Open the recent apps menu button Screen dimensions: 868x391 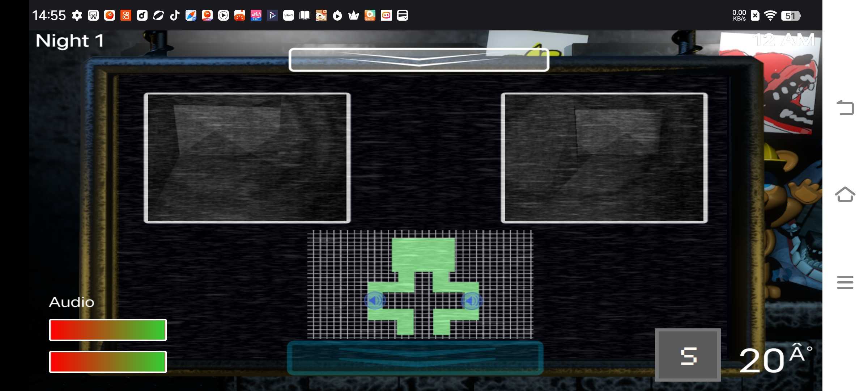click(845, 282)
